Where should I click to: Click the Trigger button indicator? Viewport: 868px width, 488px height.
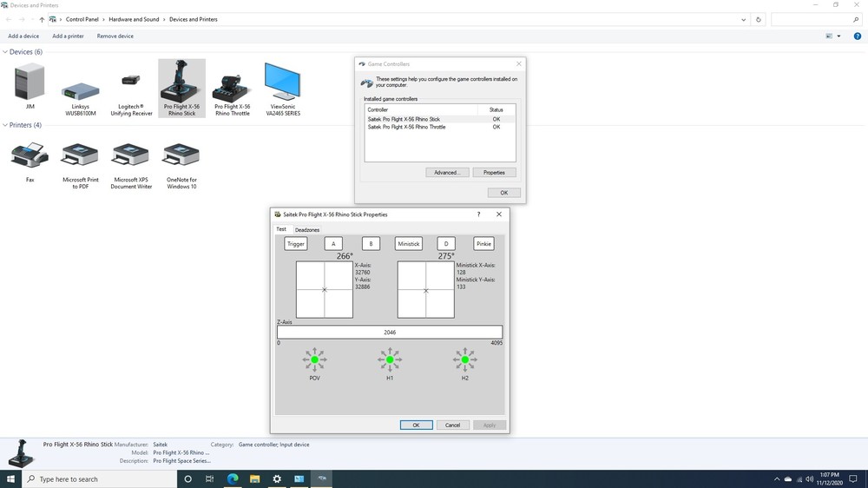296,244
